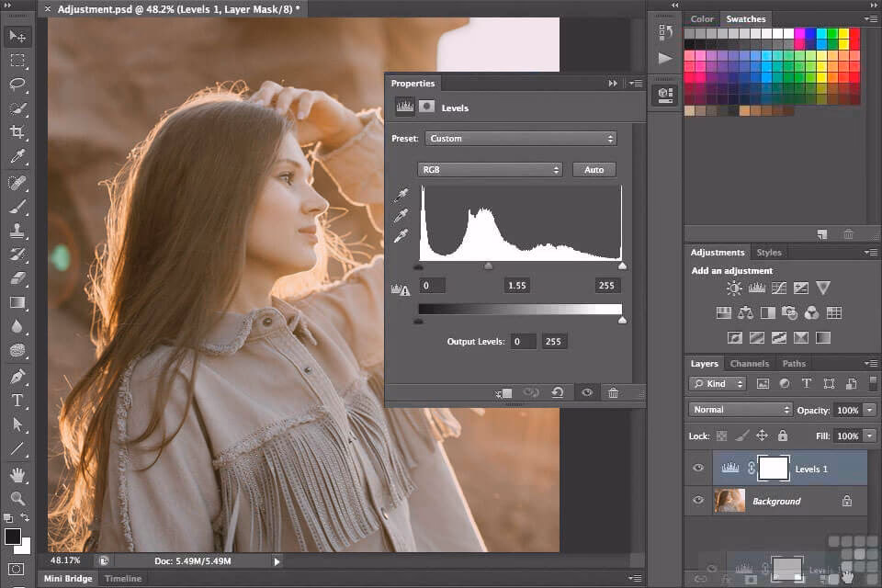Select the Horizontal Type tool
The width and height of the screenshot is (882, 588).
(17, 401)
